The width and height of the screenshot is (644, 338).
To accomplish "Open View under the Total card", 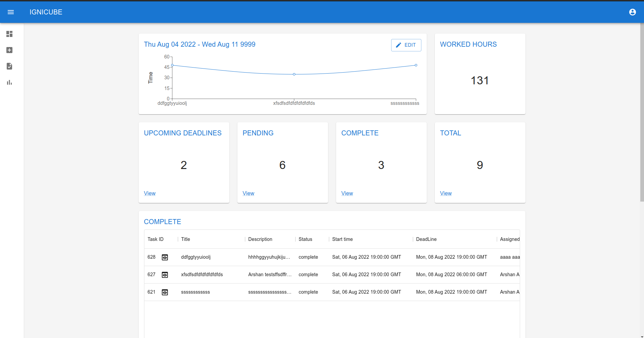I will [446, 193].
